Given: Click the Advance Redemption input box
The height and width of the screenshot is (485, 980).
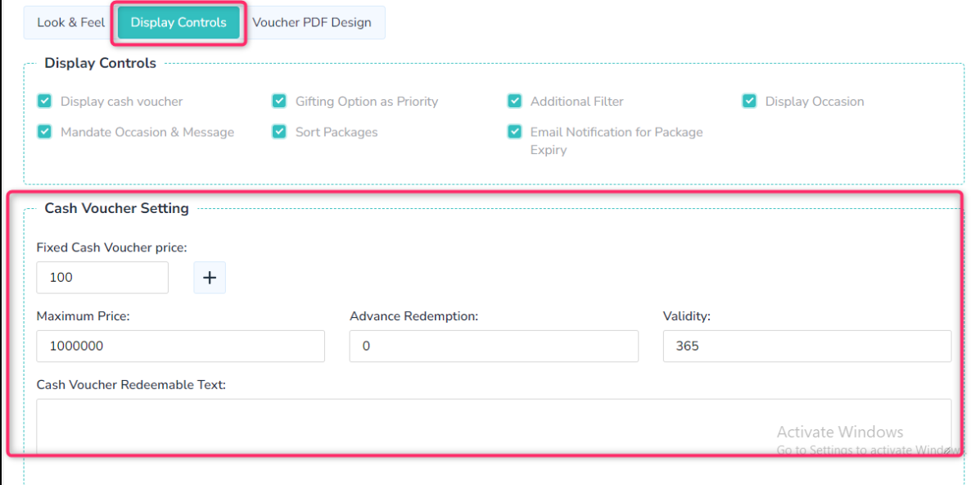Looking at the screenshot, I should tap(494, 346).
